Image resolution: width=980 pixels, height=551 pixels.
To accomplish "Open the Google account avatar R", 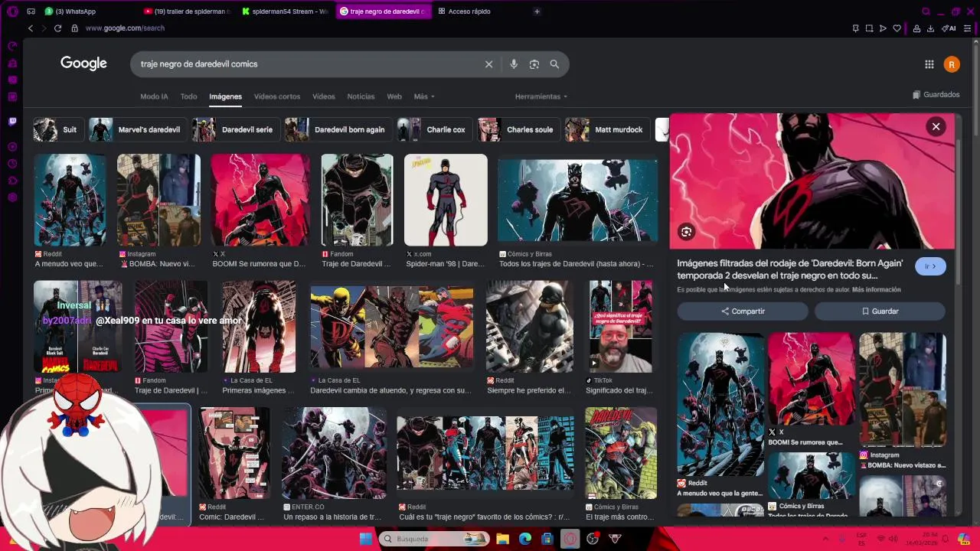I will [952, 64].
